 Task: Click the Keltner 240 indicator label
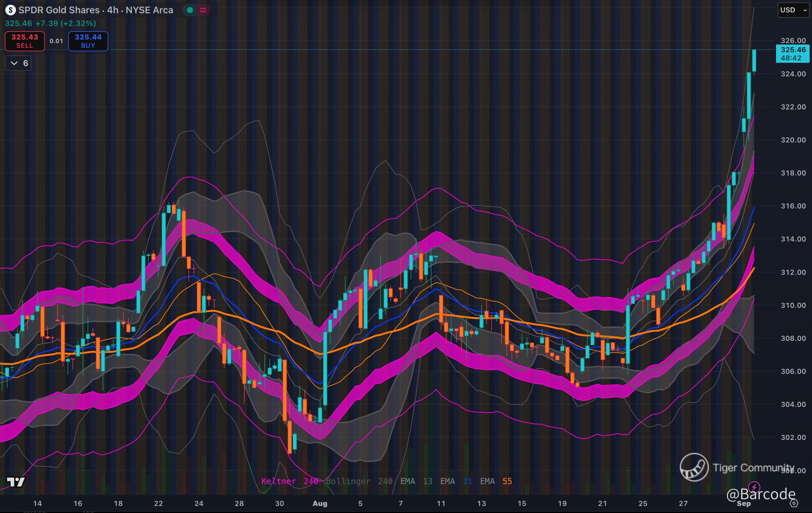(289, 481)
